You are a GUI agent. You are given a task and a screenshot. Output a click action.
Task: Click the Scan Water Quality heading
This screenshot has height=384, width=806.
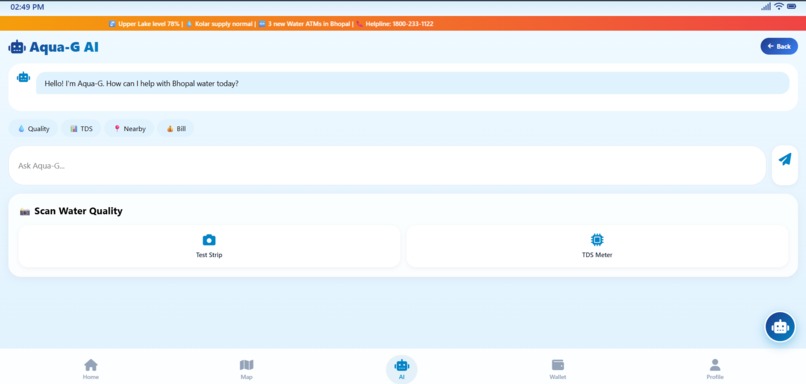click(78, 211)
